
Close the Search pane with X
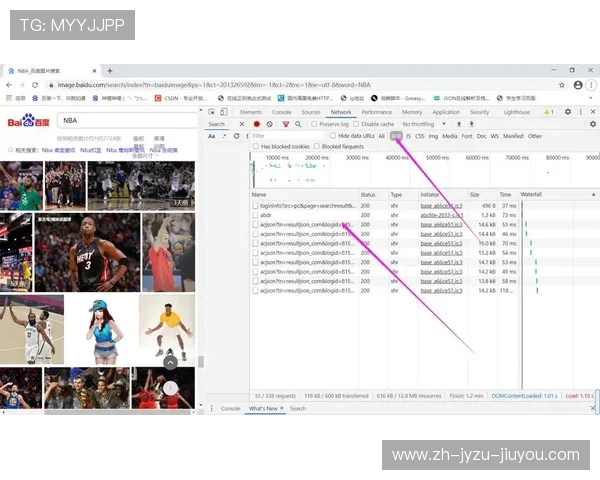coord(242,124)
